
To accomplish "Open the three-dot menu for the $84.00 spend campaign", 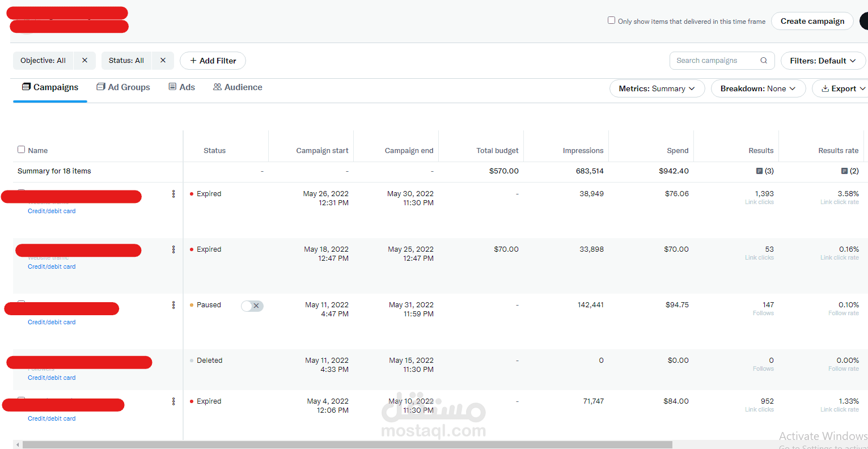I will coord(173,401).
